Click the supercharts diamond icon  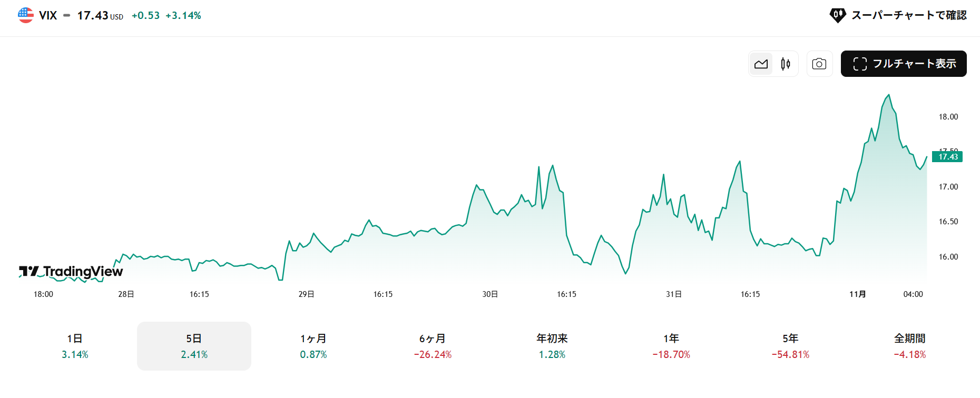(837, 15)
